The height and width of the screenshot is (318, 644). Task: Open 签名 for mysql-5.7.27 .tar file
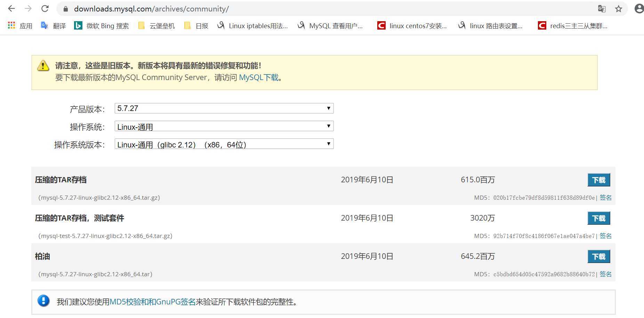605,274
